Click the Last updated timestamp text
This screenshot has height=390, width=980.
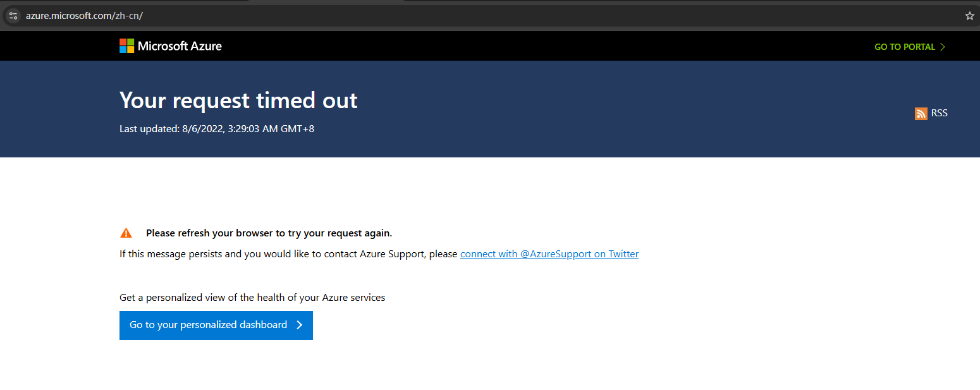[x=217, y=129]
